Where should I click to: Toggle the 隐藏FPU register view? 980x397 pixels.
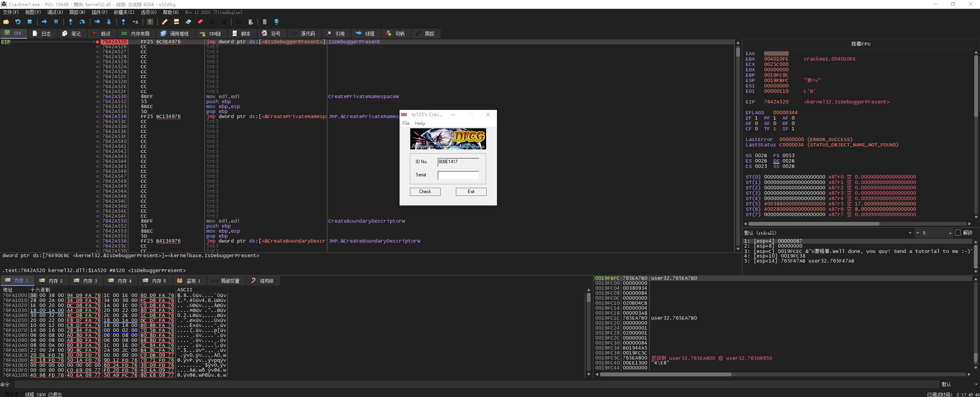(861, 44)
